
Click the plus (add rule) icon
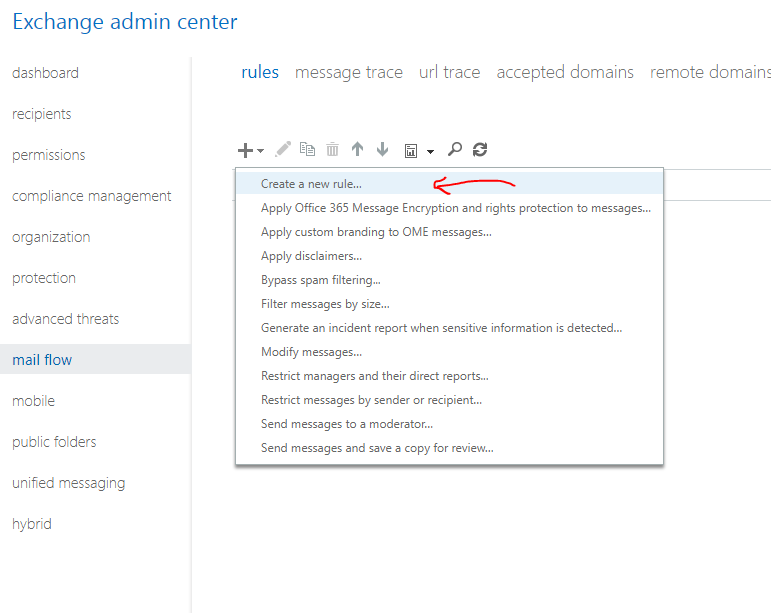(x=245, y=150)
